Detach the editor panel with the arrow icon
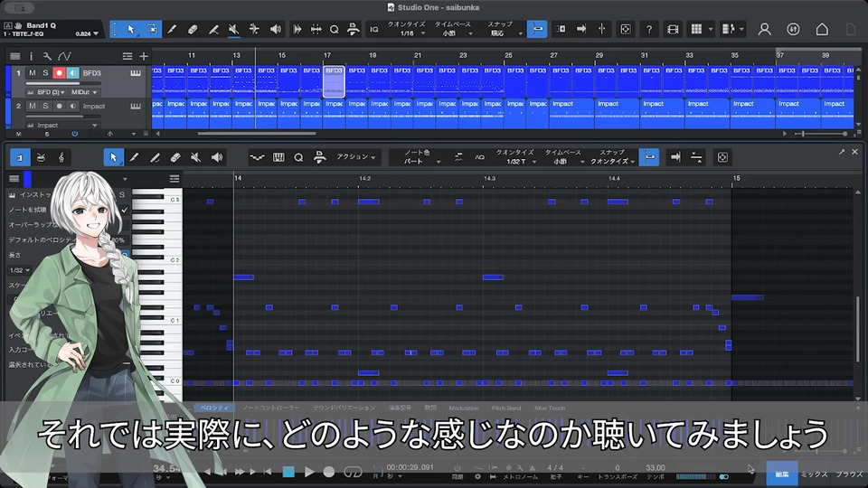Image resolution: width=868 pixels, height=488 pixels. 842,152
